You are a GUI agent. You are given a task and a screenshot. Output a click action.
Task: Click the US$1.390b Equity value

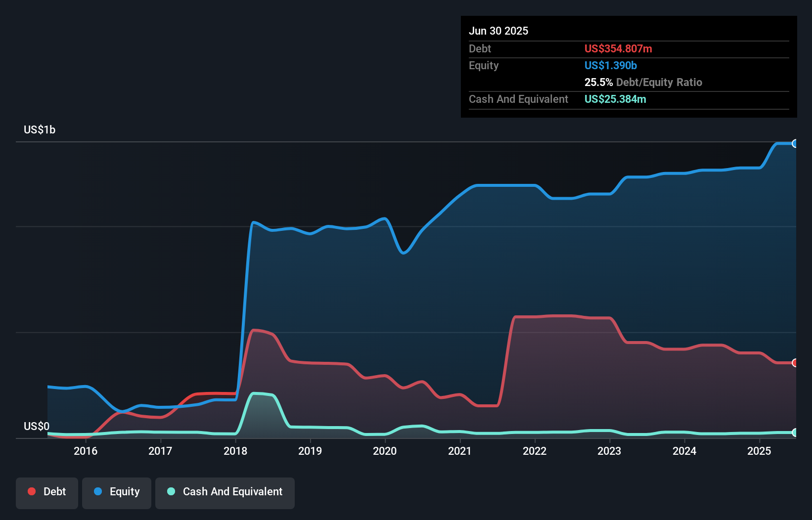click(x=610, y=65)
